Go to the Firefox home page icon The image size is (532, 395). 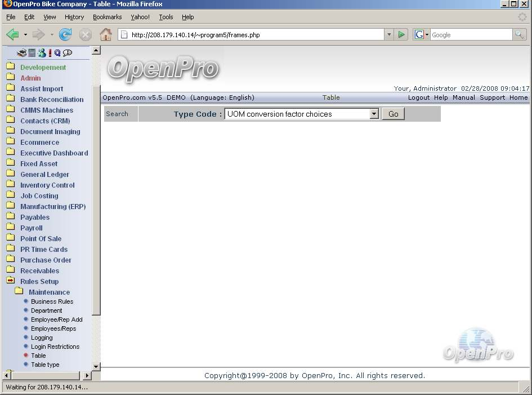click(105, 35)
